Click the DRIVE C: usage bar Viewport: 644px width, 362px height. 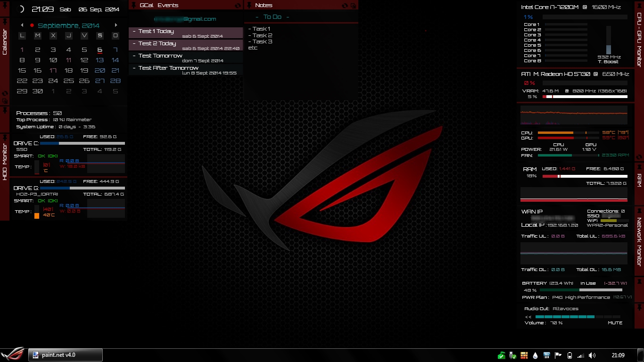coord(83,143)
